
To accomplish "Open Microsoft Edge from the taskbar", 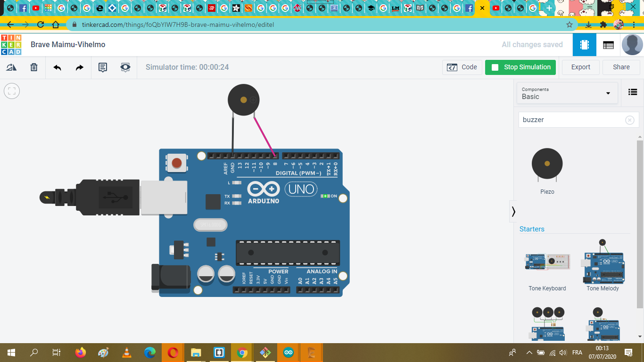I will pyautogui.click(x=150, y=353).
